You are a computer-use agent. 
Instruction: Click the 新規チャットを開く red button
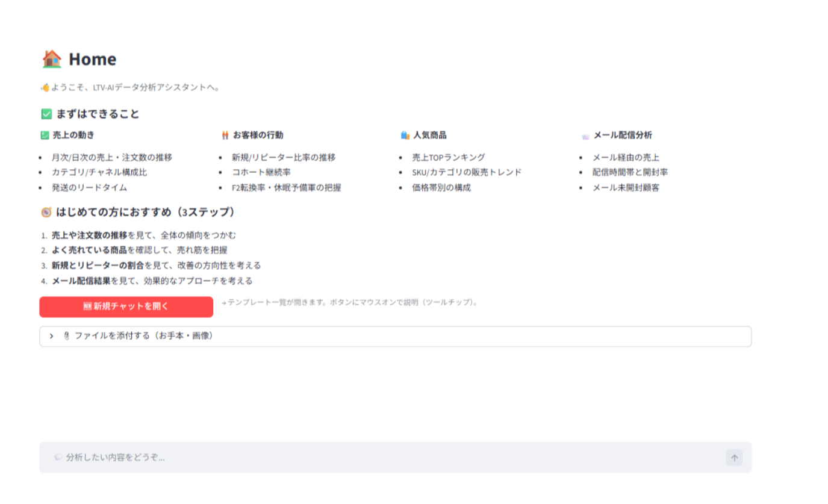pos(126,306)
